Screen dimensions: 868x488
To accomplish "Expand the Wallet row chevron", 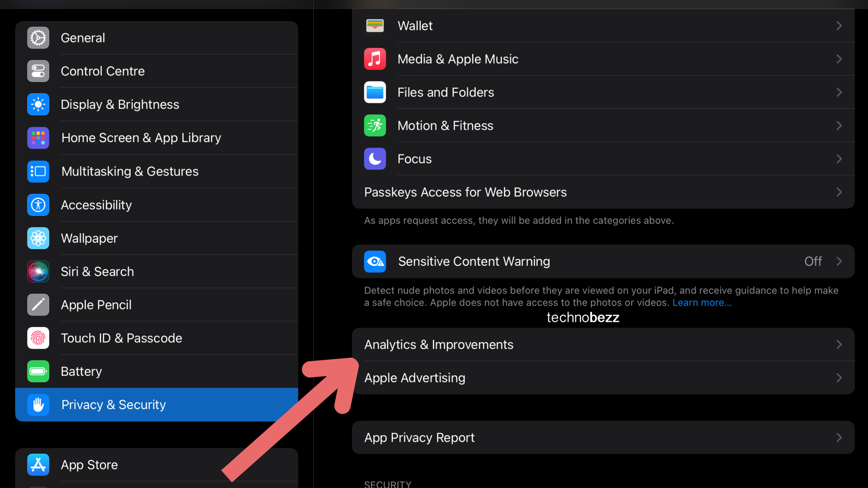I will point(839,26).
